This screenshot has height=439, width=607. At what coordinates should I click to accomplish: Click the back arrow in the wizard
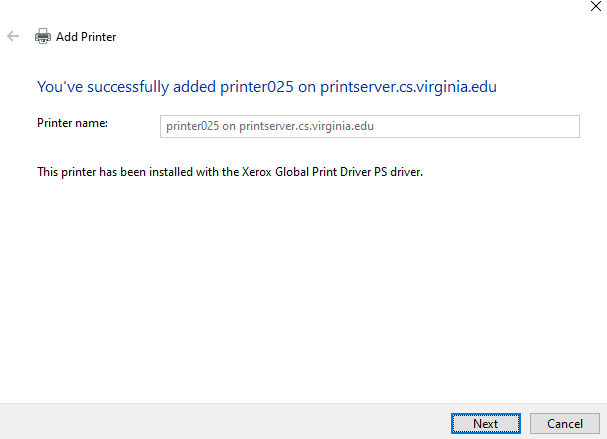pyautogui.click(x=13, y=36)
